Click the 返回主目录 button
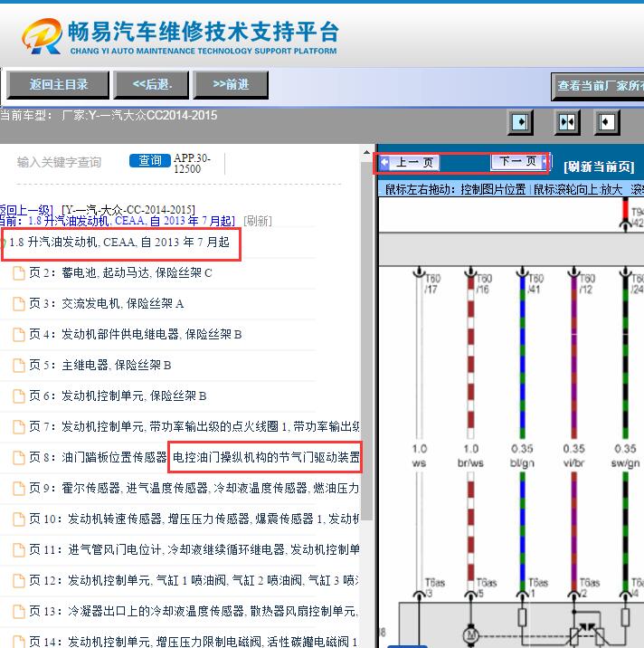Image resolution: width=644 pixels, height=648 pixels. tap(58, 85)
